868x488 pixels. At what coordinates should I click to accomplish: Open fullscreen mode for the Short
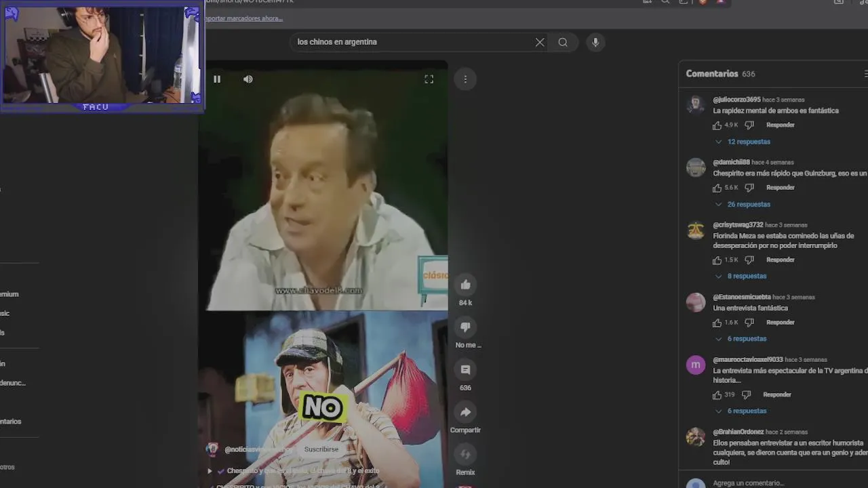(429, 79)
